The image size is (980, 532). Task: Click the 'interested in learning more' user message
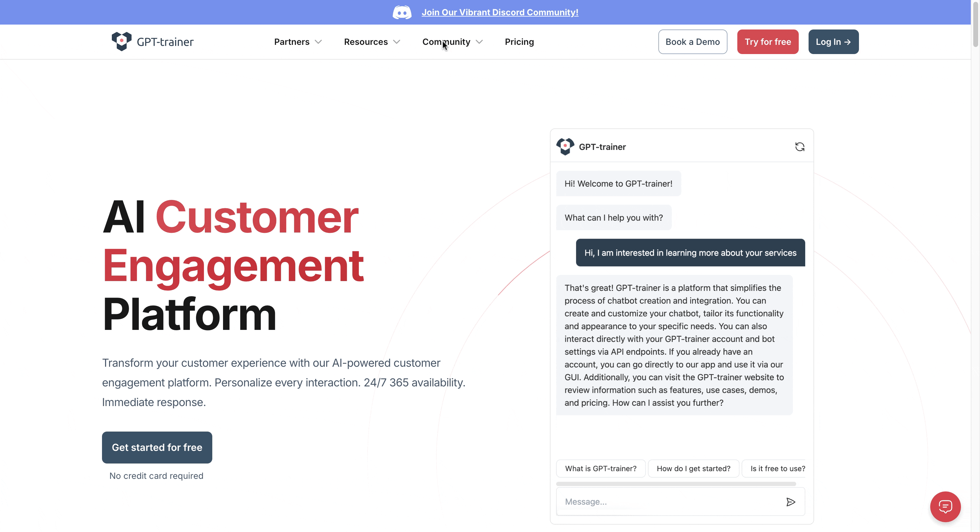pos(690,252)
